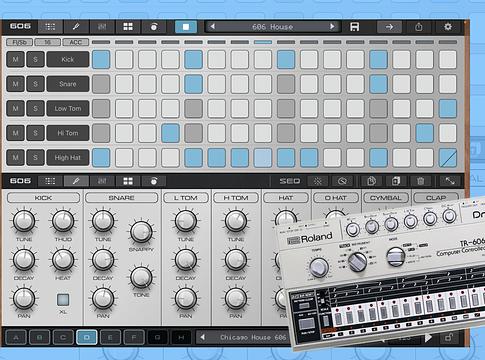The height and width of the screenshot is (360, 485).
Task: Solo the Snare track
Action: tap(35, 84)
